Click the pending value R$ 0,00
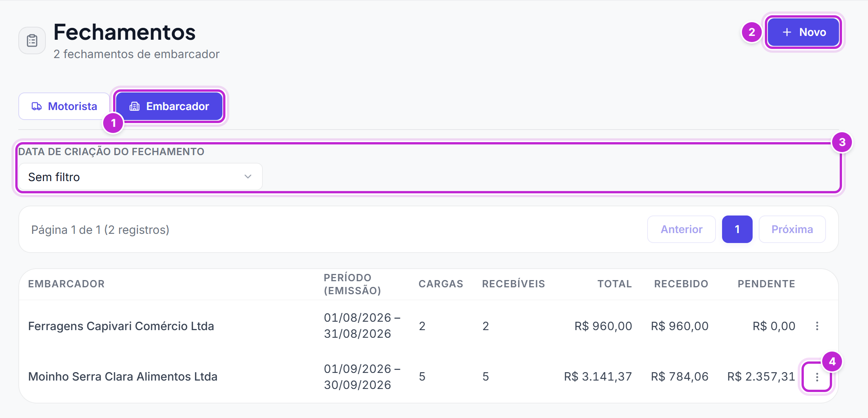Viewport: 868px width, 418px height. pos(774,326)
